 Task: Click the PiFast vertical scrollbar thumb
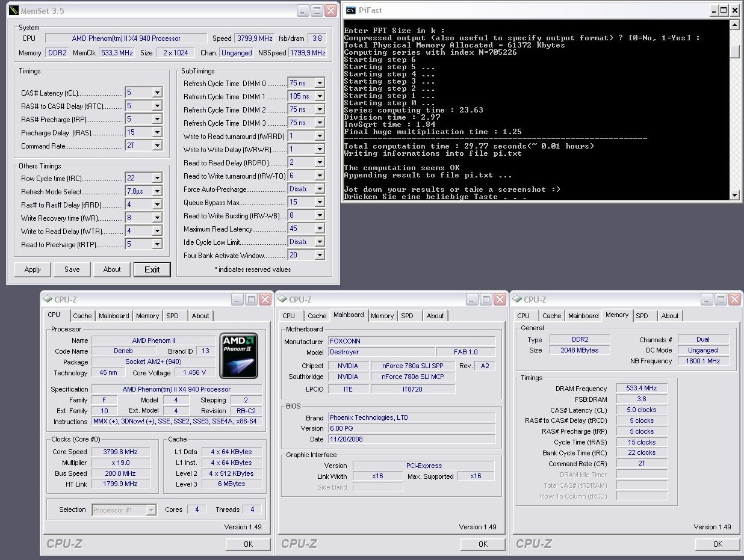click(734, 52)
